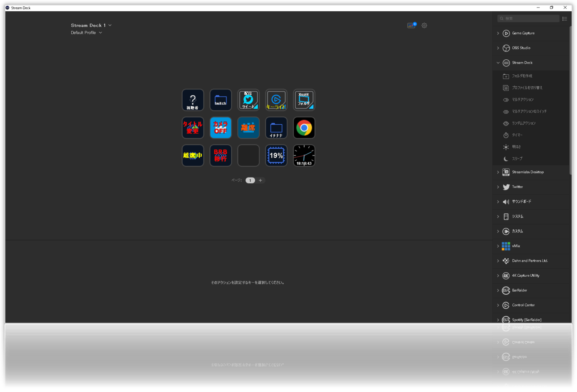Select the Twitter tweet key
Viewport: 577px width, 392px height.
click(248, 100)
